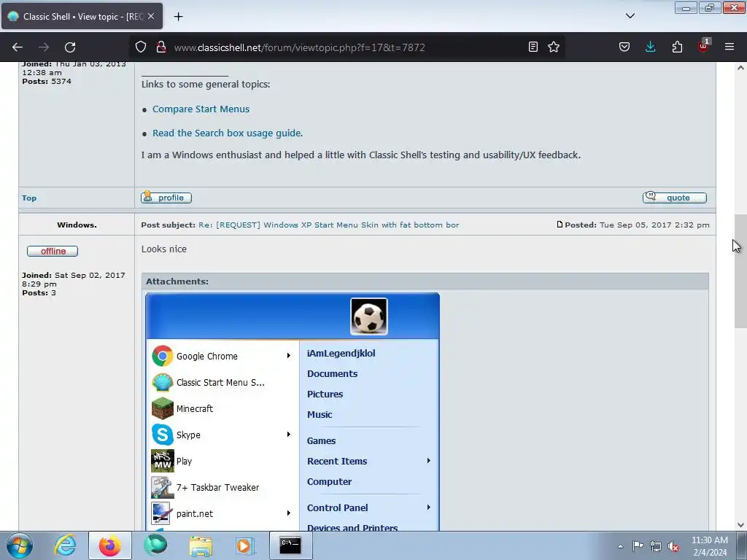747x560 pixels.
Task: Click 7+ Taskbar Tweaker icon
Action: coord(163,487)
